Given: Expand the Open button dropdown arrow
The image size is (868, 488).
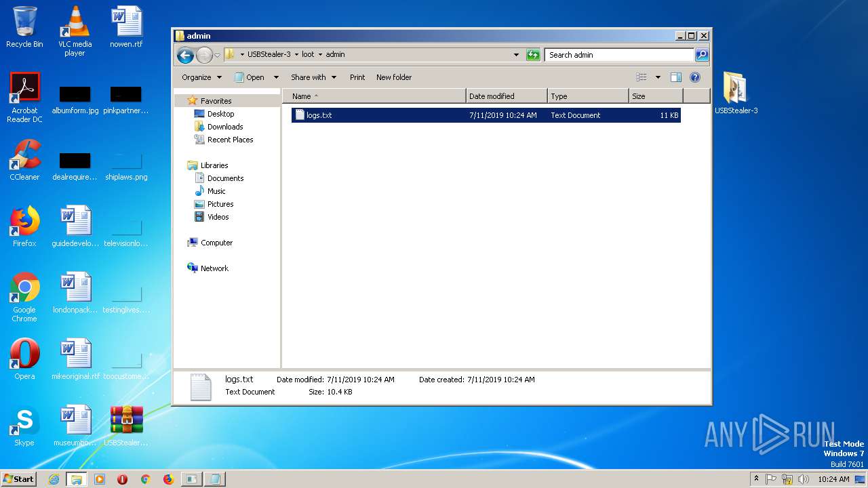Looking at the screenshot, I should coord(276,77).
